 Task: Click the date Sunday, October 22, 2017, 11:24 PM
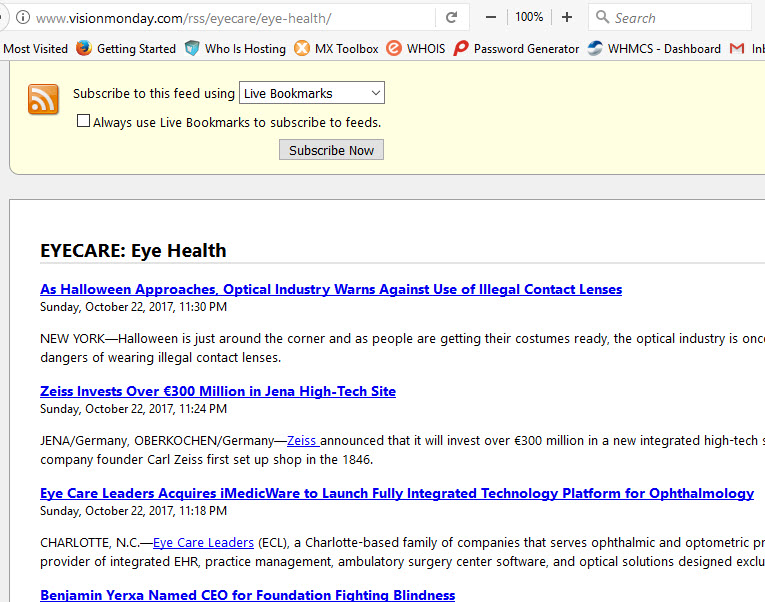(133, 409)
